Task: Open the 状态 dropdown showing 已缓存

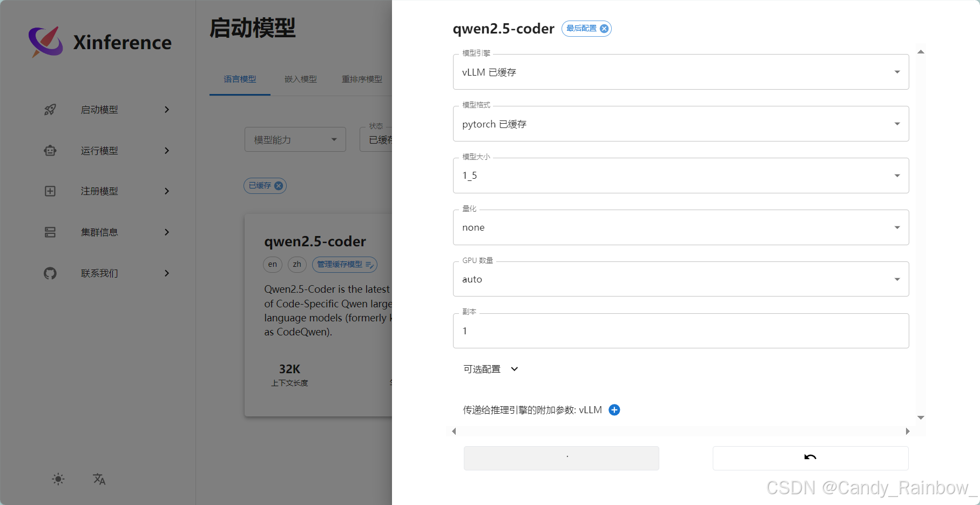Action: tap(376, 140)
